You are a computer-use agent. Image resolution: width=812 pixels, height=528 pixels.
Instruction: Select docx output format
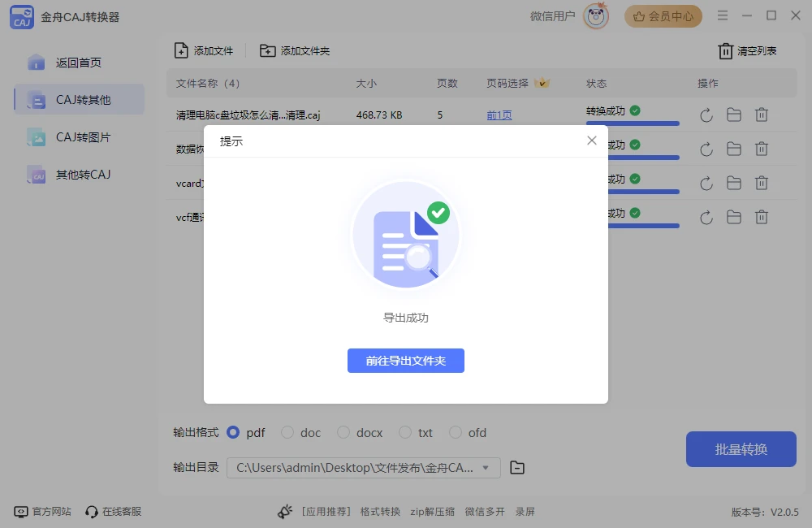343,433
